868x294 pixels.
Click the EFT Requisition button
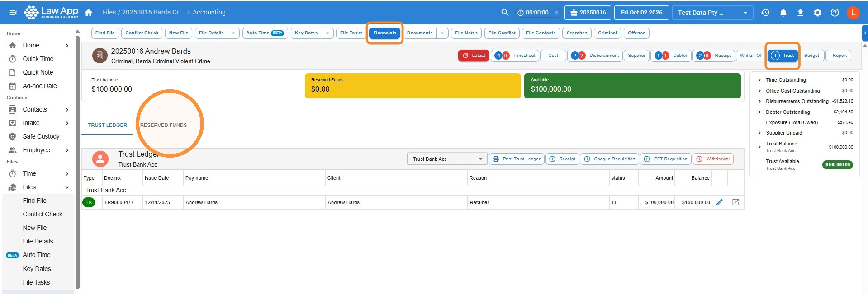[665, 159]
